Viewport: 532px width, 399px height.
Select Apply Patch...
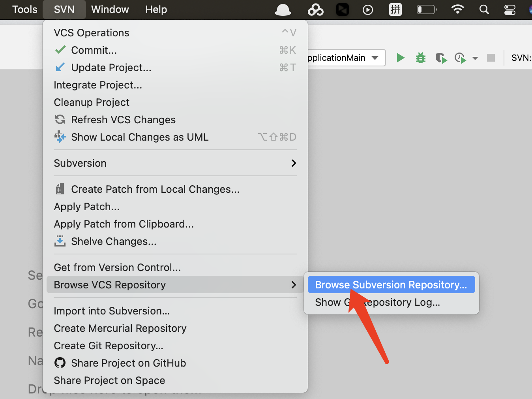(x=175, y=207)
